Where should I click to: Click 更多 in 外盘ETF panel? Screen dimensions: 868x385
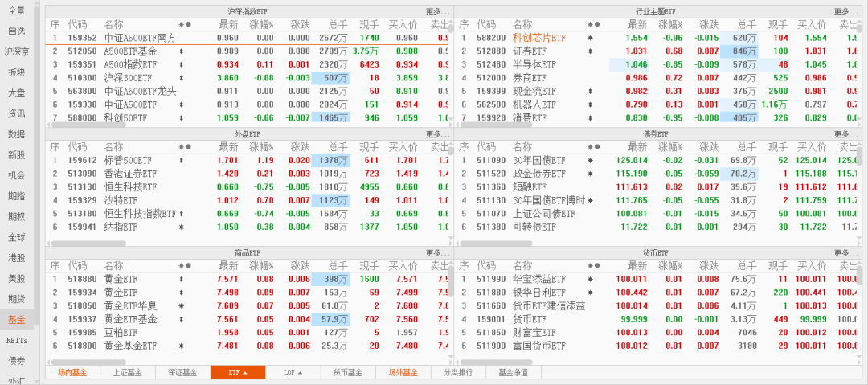[438, 134]
